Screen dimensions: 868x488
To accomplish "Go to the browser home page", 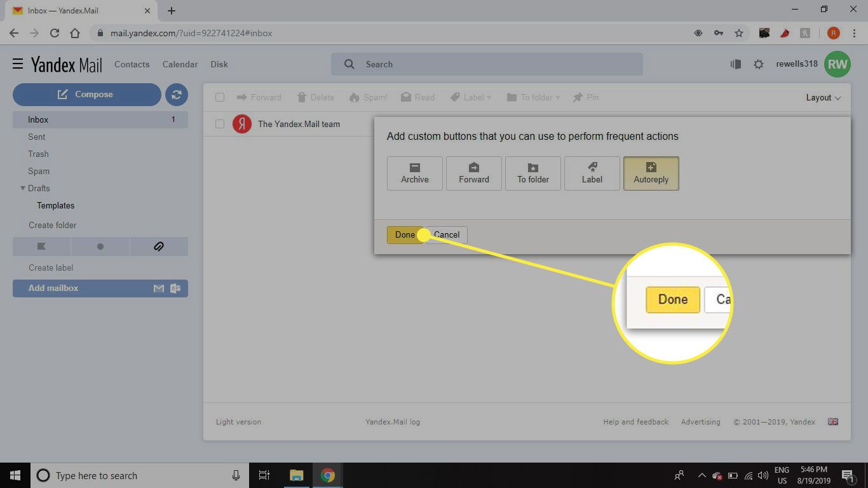I will coord(75,33).
